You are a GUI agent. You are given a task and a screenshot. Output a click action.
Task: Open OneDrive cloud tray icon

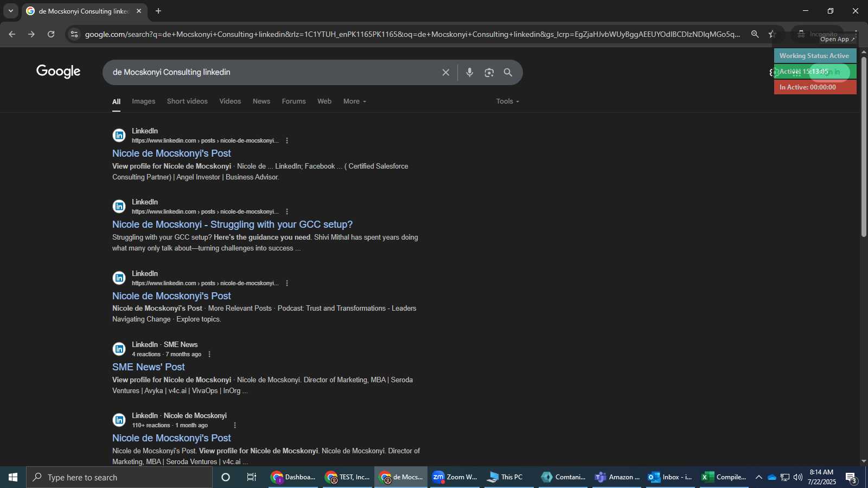771,477
